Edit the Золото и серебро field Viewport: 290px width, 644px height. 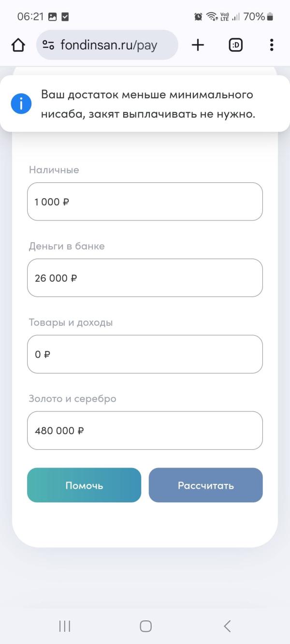pyautogui.click(x=145, y=431)
